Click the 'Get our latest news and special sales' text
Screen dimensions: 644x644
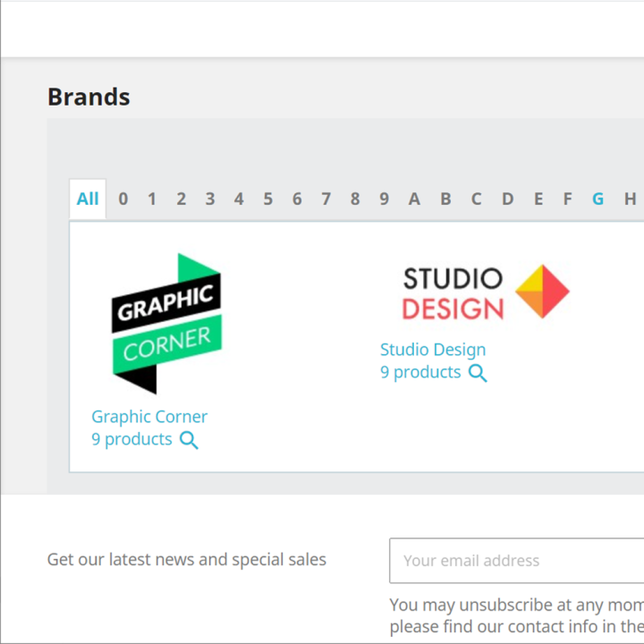coord(187,560)
